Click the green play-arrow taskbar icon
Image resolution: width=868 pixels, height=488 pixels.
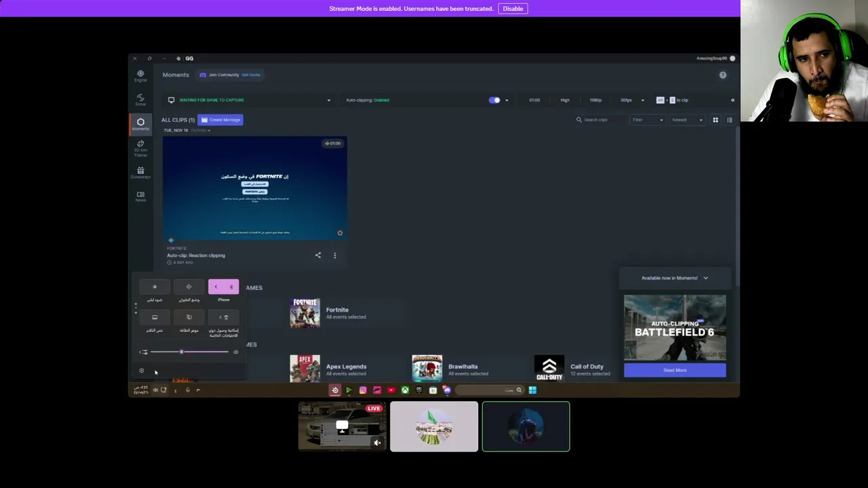point(349,390)
